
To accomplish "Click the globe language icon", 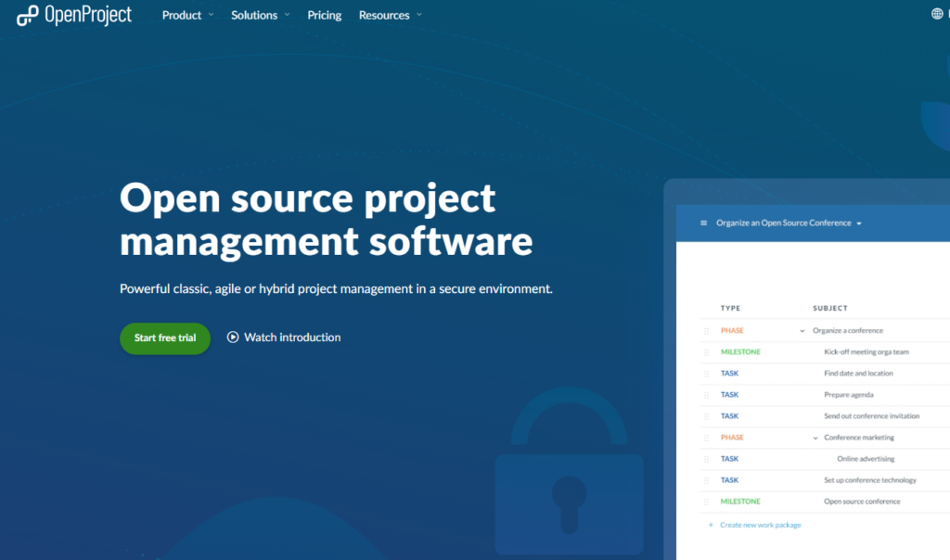I will [x=937, y=13].
